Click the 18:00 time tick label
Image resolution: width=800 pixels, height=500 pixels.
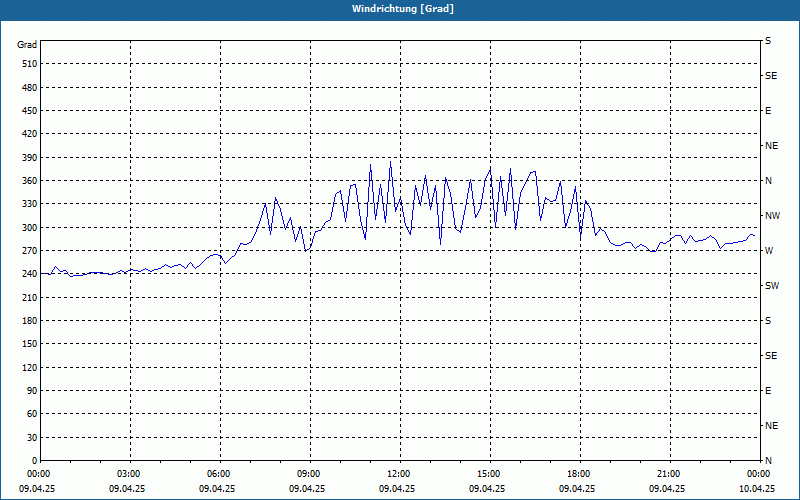pyautogui.click(x=579, y=474)
